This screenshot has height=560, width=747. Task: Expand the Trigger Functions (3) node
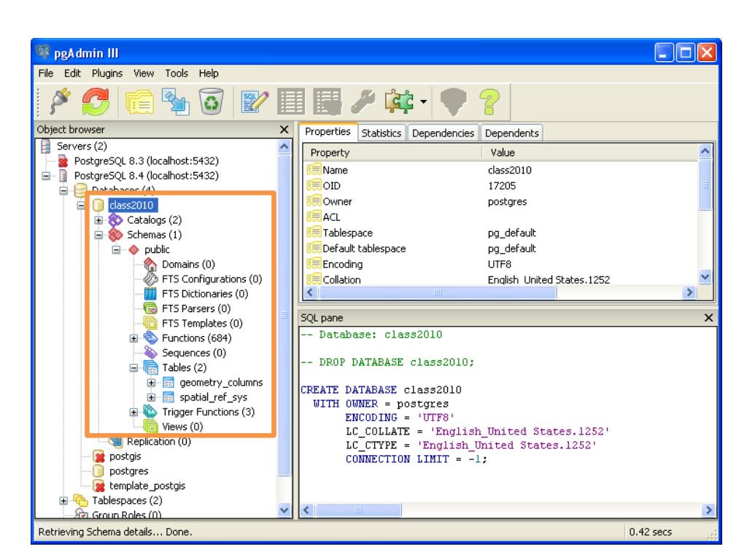(134, 413)
